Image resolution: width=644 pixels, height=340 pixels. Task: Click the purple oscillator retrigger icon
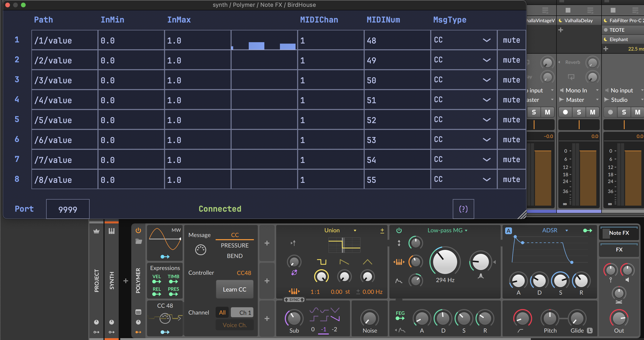click(x=294, y=273)
